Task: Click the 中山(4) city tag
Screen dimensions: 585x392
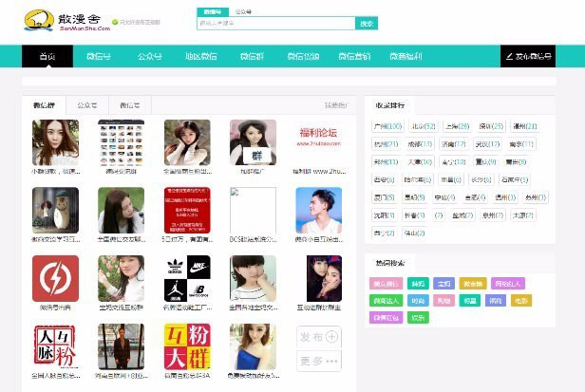Action: point(444,197)
